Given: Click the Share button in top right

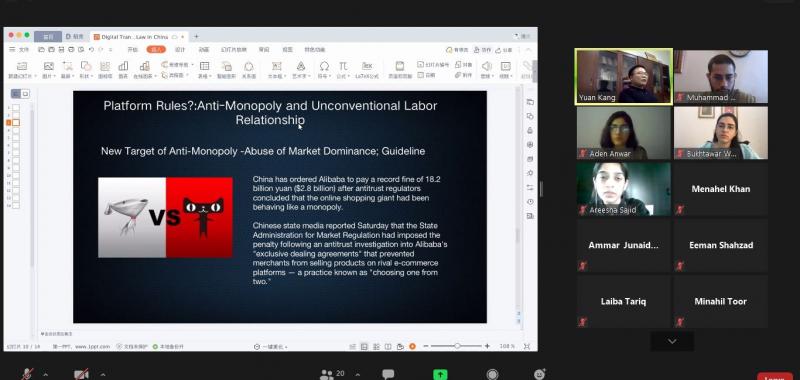Looking at the screenshot, I should (505, 49).
